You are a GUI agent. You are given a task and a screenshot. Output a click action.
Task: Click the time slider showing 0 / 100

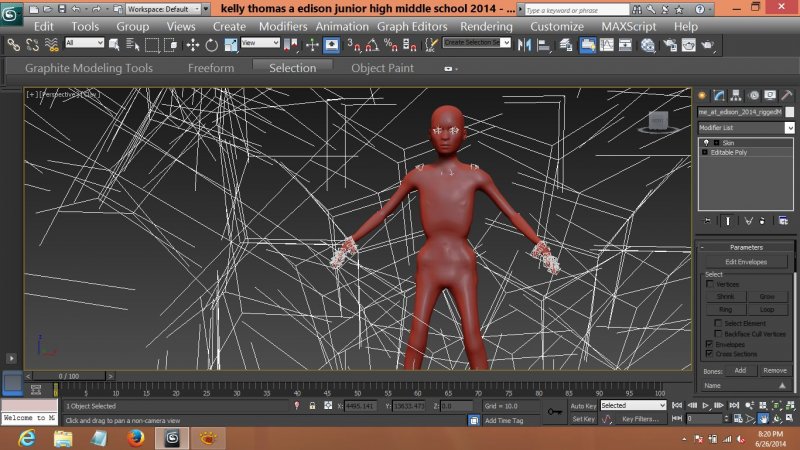click(69, 376)
